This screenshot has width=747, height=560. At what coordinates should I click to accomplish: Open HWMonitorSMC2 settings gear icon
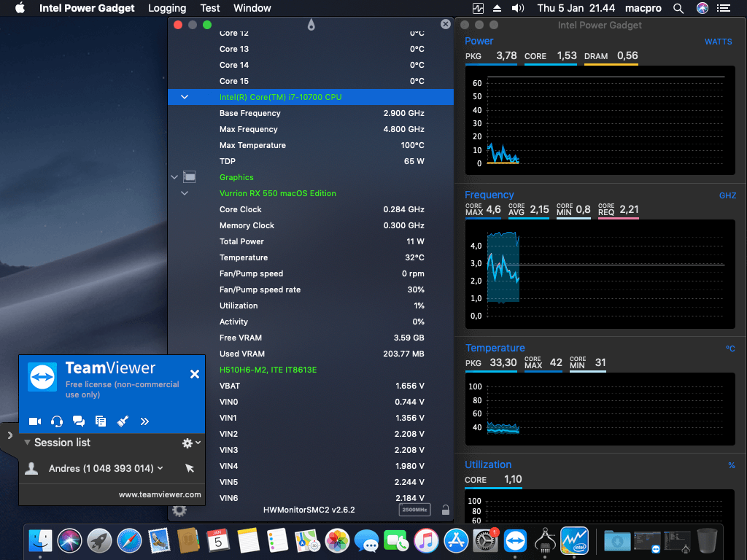(179, 510)
